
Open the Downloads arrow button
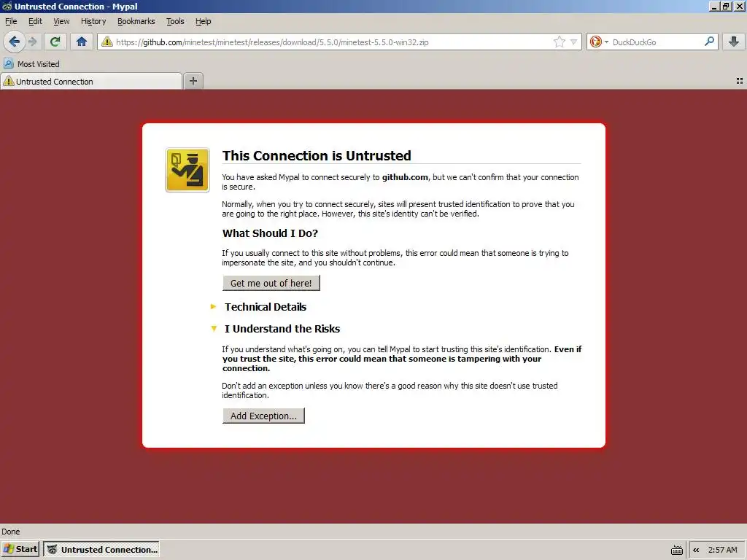click(x=734, y=42)
